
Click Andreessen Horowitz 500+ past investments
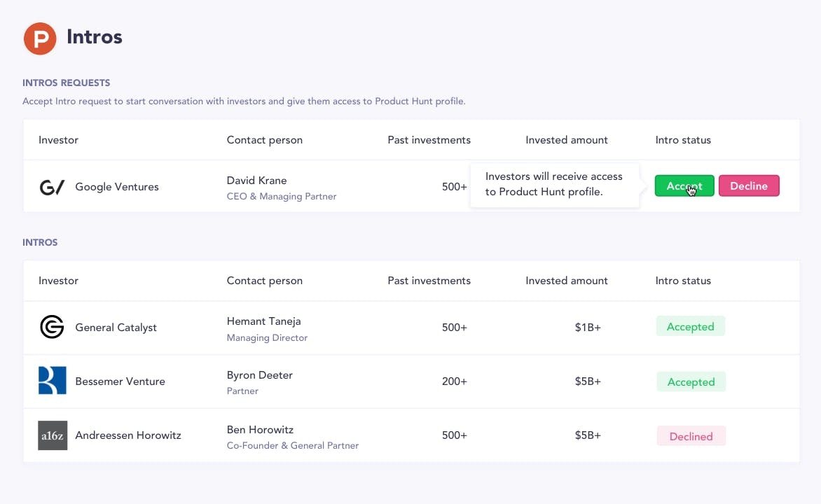tap(454, 435)
